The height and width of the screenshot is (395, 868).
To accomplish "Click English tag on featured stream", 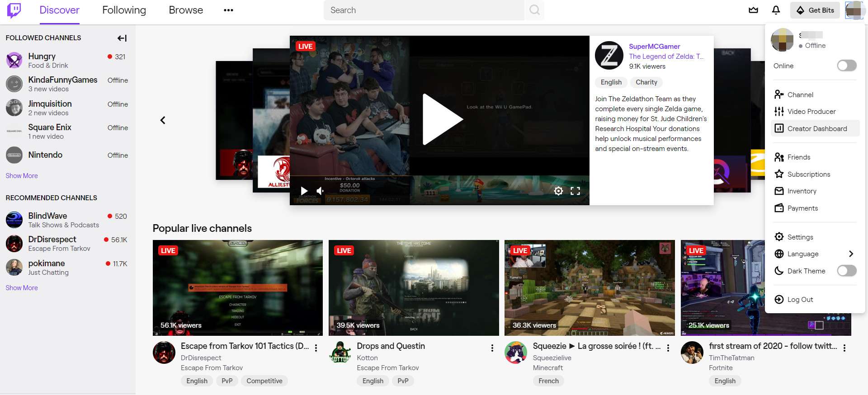I will click(611, 82).
